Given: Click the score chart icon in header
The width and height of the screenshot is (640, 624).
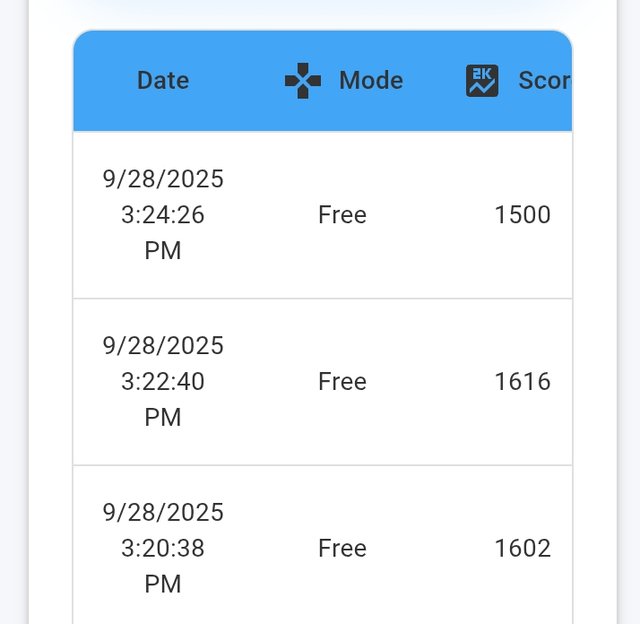Looking at the screenshot, I should coord(482,81).
